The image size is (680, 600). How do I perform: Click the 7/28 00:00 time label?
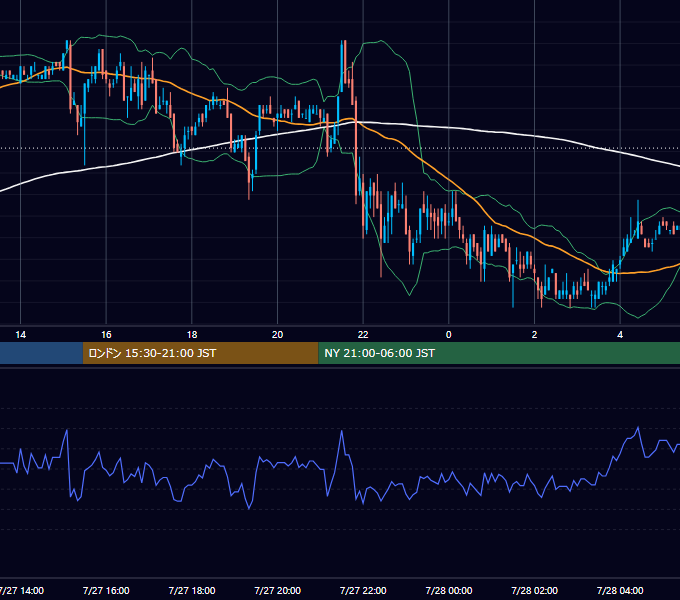pyautogui.click(x=449, y=590)
